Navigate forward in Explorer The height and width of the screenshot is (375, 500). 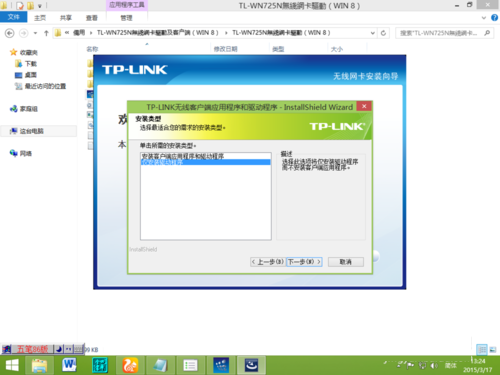(23, 33)
